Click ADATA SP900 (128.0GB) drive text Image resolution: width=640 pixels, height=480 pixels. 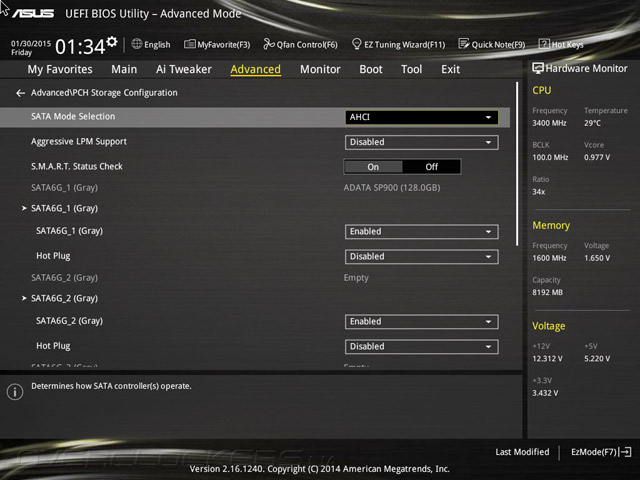coord(392,188)
